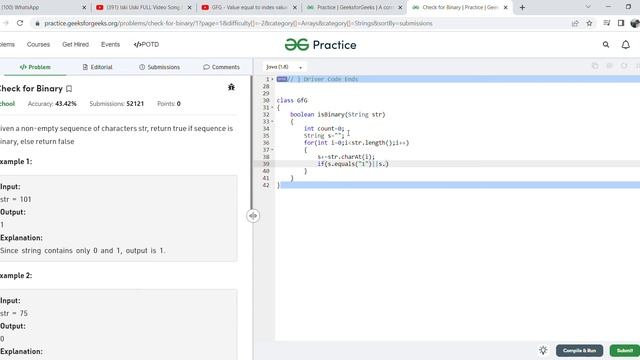Click the Get Hired nav link
Image resolution: width=640 pixels, height=360 pixels.
tap(75, 44)
